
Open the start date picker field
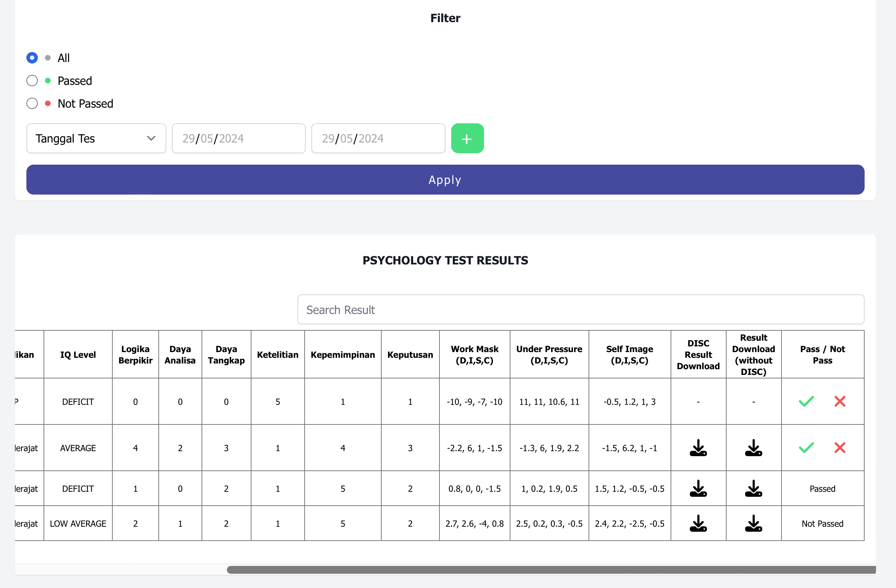(x=238, y=138)
